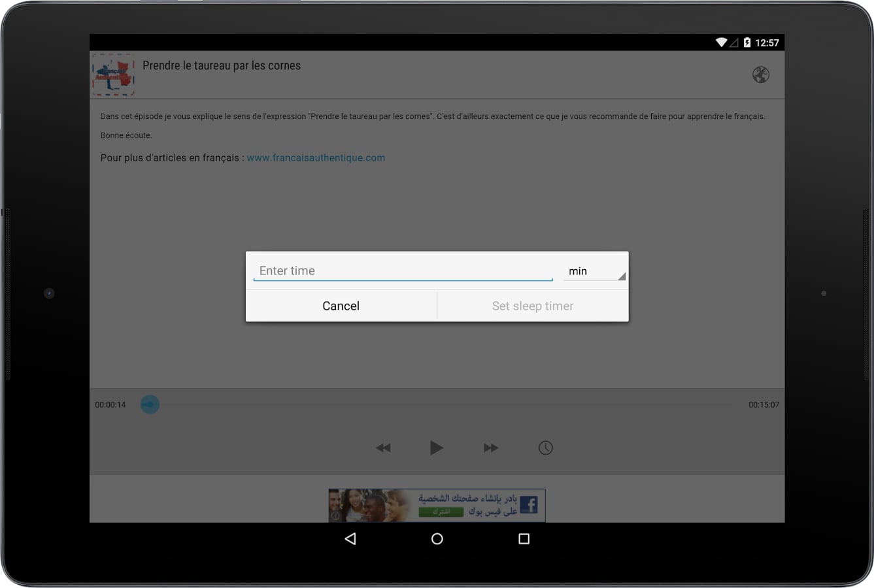Play the podcast episode

click(436, 448)
